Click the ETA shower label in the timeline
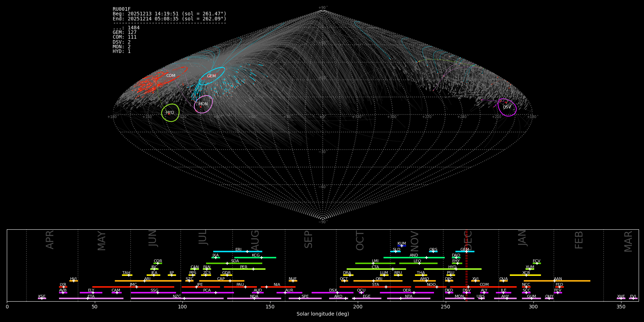This screenshot has width=644, height=322. [x=91, y=296]
